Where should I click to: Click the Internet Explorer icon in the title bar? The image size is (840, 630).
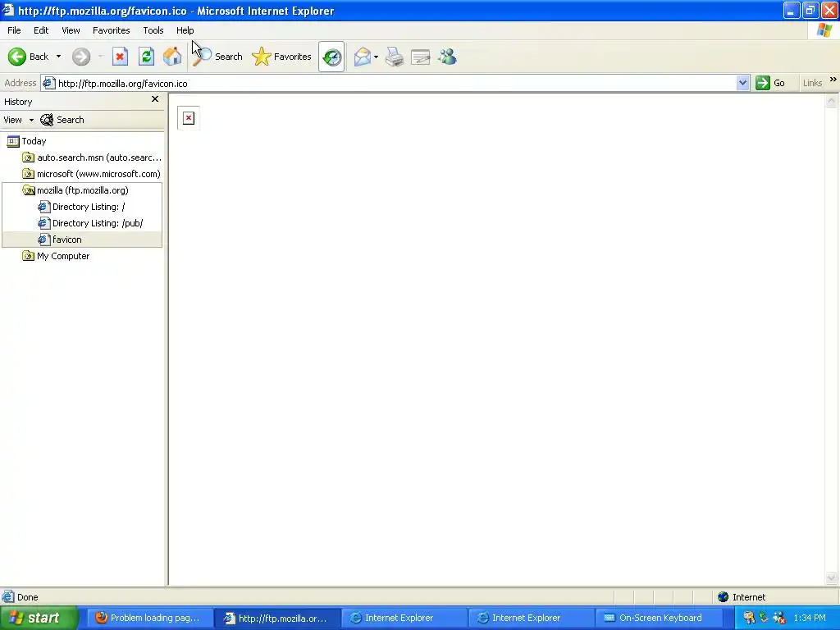[7, 10]
